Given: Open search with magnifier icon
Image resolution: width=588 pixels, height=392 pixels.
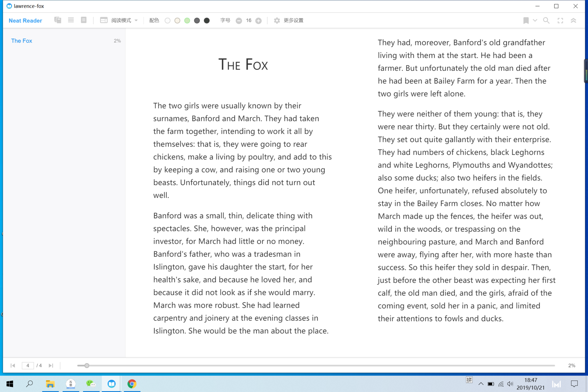Looking at the screenshot, I should click(546, 21).
